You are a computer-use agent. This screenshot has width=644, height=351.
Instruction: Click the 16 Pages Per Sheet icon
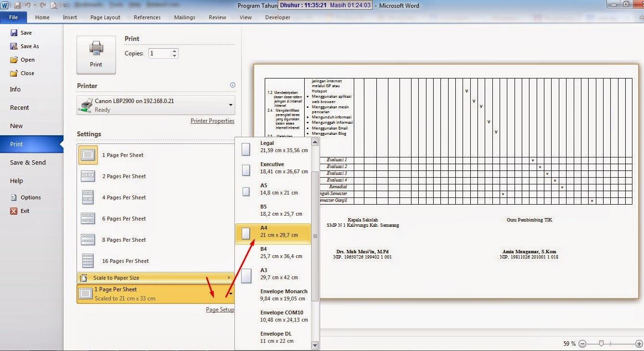[88, 261]
